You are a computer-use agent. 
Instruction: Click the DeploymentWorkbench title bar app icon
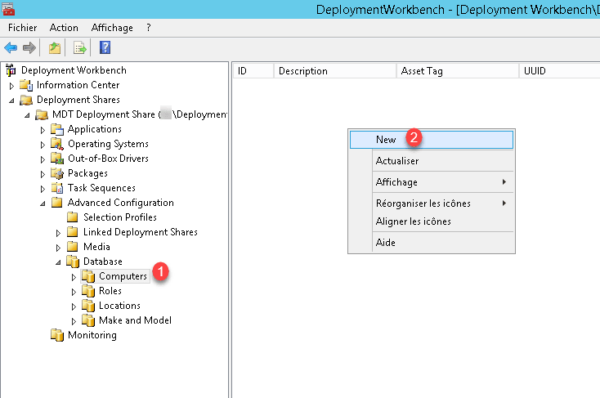(7, 9)
